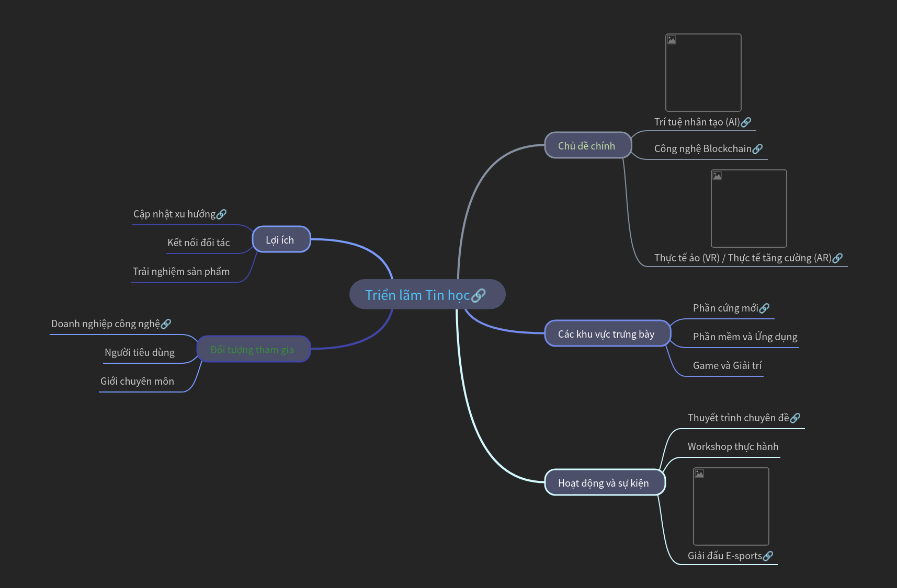
Task: Select Các khu vực trưng bày node
Action: (x=607, y=334)
